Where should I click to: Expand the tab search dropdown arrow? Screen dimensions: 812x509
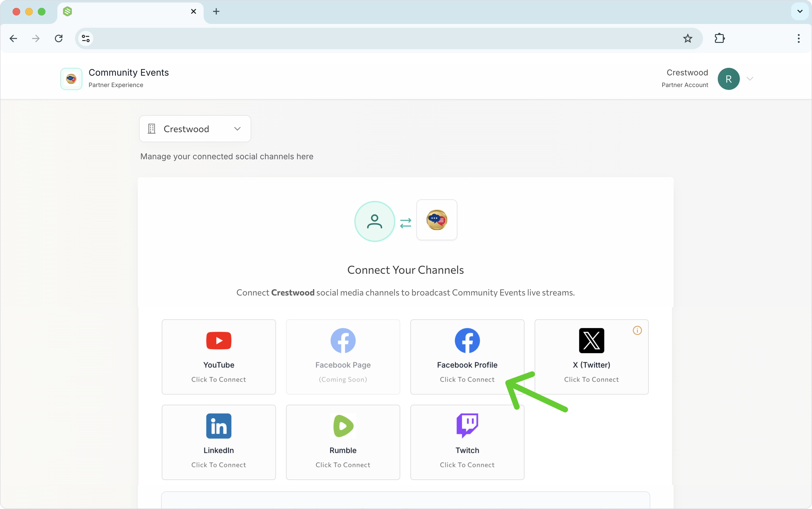coord(800,11)
